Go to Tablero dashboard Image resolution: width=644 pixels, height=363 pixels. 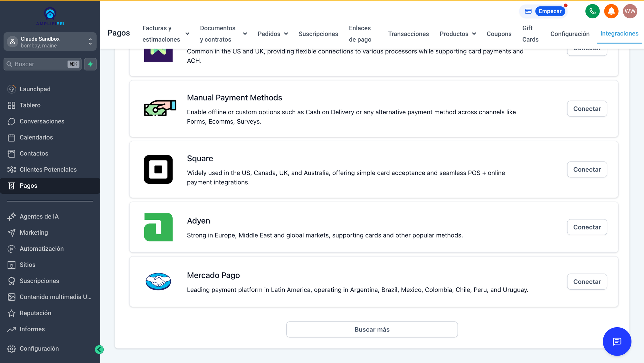point(30,105)
